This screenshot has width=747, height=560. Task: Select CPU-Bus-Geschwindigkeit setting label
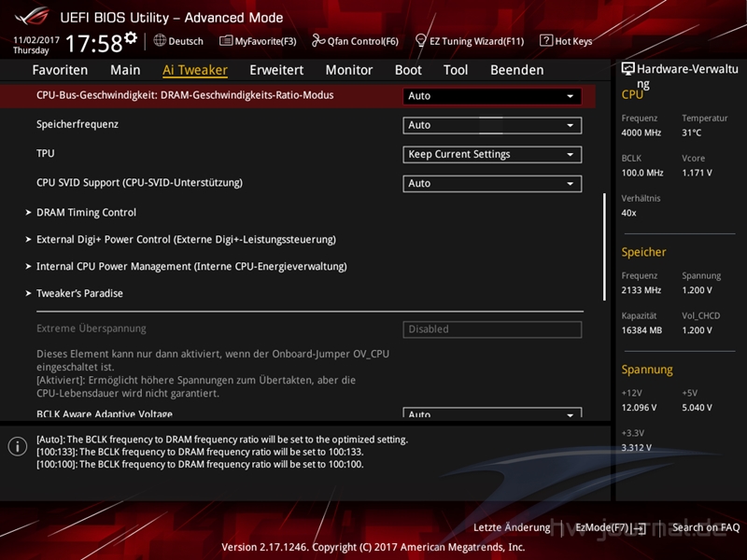tap(185, 95)
